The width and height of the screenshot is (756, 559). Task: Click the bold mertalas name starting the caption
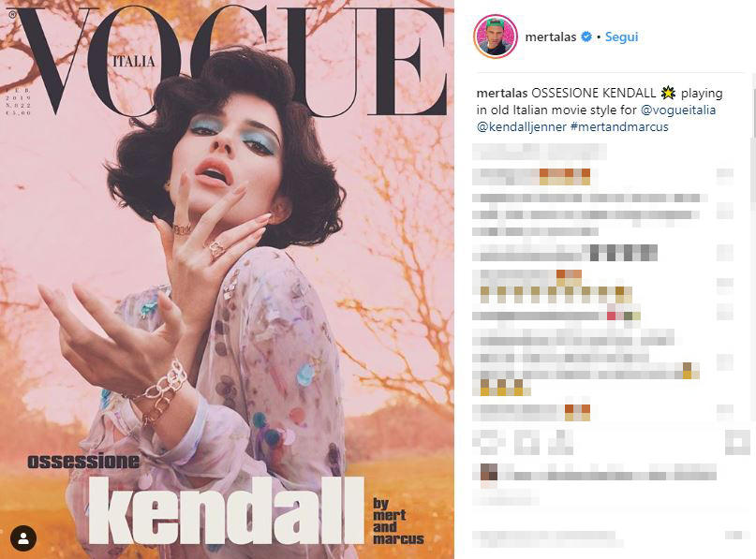pyautogui.click(x=502, y=93)
